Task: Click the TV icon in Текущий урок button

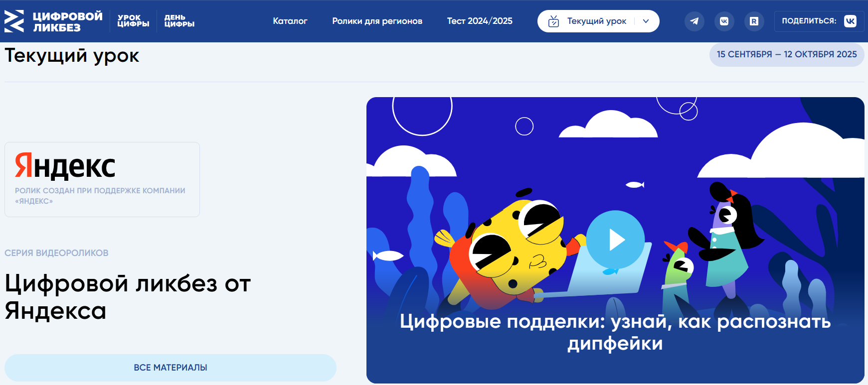Action: coord(553,21)
